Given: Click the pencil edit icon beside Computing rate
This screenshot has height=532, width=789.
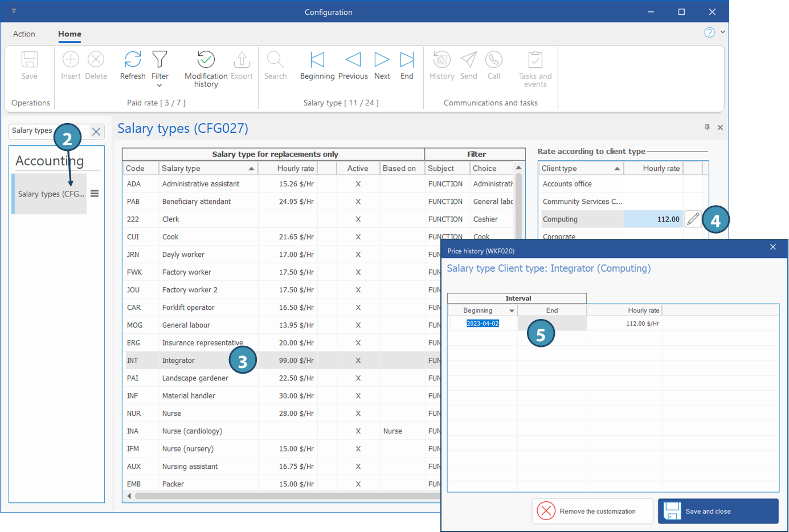Looking at the screenshot, I should click(693, 219).
